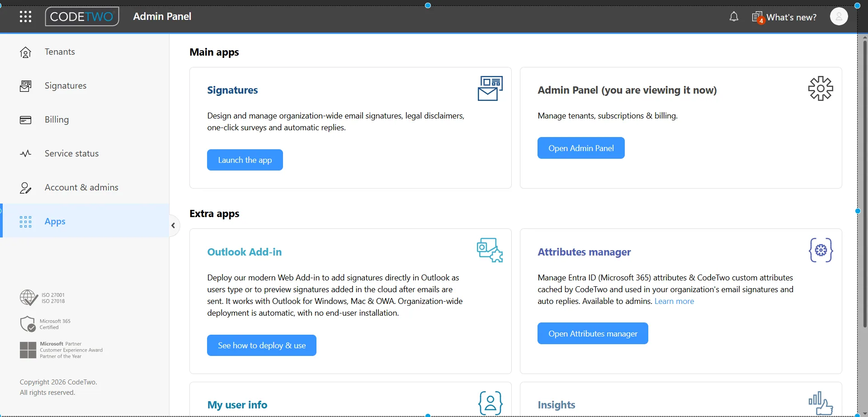Click See how to deploy & use
The image size is (868, 417).
[x=262, y=346]
